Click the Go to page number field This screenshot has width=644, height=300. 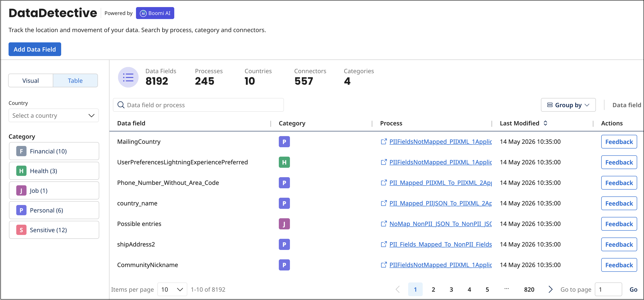tap(608, 289)
